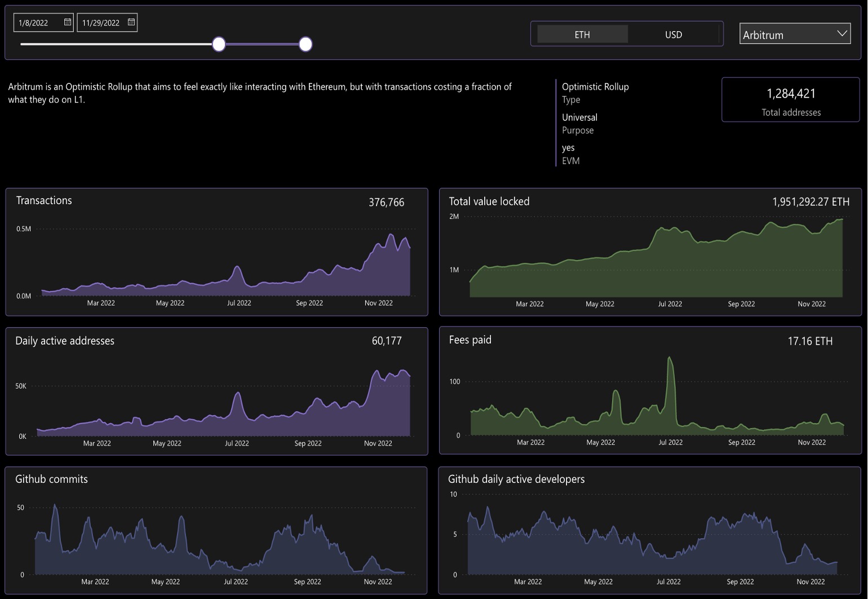Open calendar picker for end date 11/29/2022

tap(131, 22)
